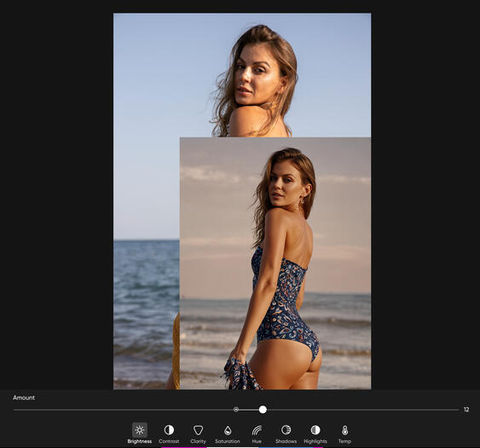Choose the Clarity triangle tool
The width and height of the screenshot is (480, 448).
[x=198, y=430]
